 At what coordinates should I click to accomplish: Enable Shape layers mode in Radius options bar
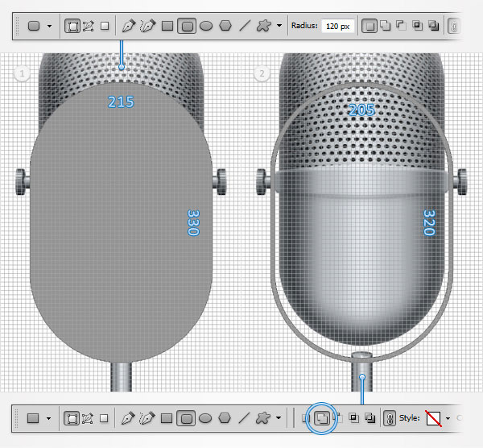point(72,26)
